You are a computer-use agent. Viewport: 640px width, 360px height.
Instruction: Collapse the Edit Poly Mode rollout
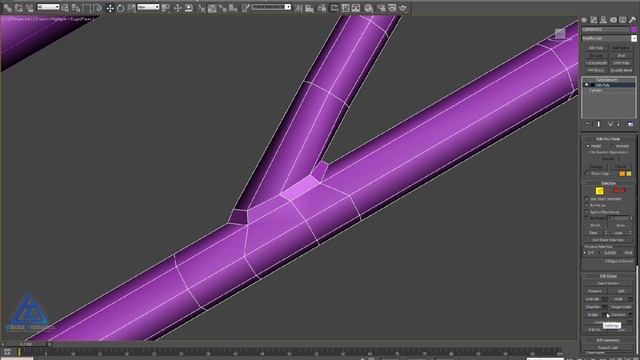(x=608, y=139)
